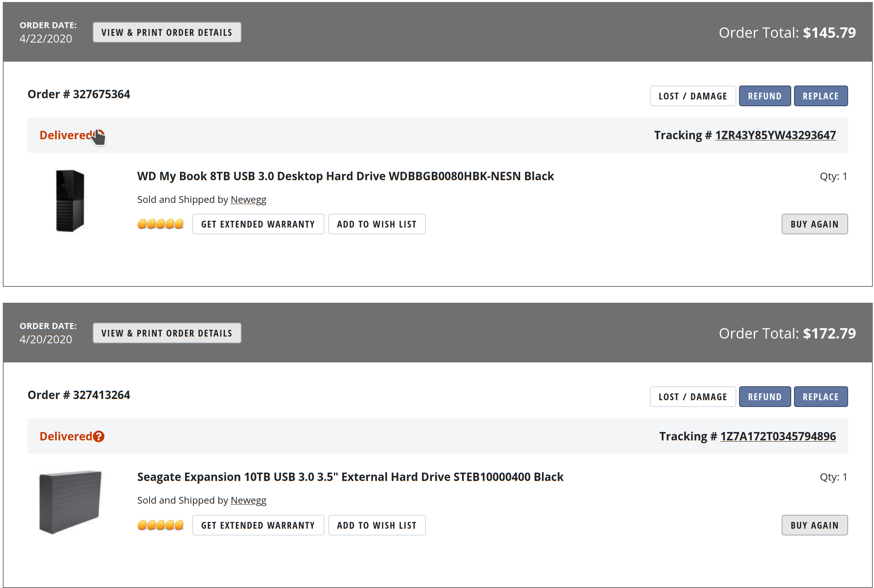View and print details for 4/22/2020 order
Screen dimensions: 874x588
click(167, 32)
